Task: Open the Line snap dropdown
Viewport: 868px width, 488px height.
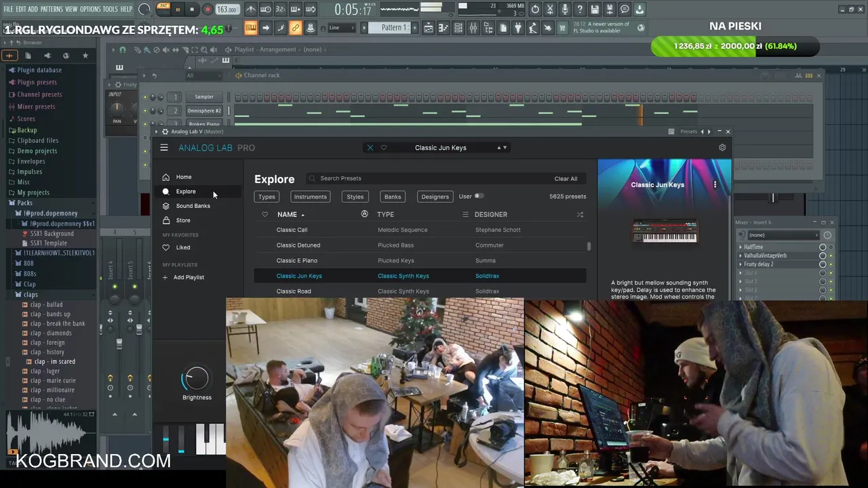Action: point(342,28)
